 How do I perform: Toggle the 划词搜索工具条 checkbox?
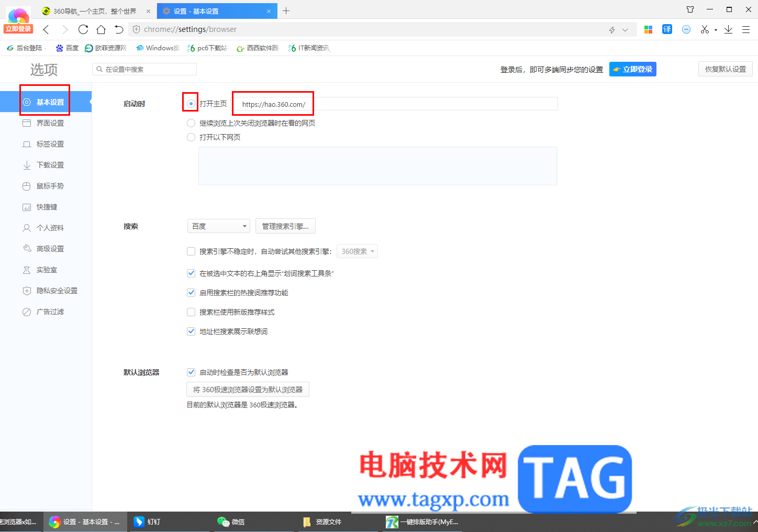tap(191, 273)
